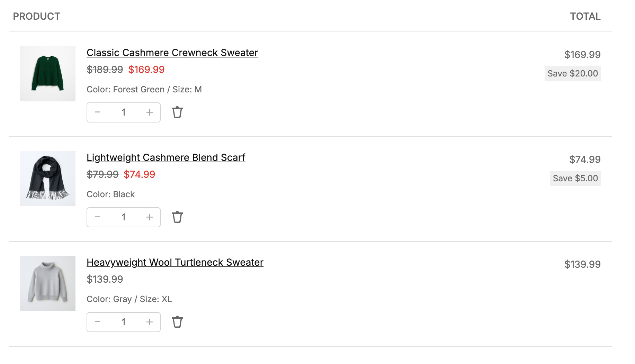Delete the Heavyweight Wool Turtleneck Sweater
Screen dimensions: 635x364
pyautogui.click(x=178, y=322)
